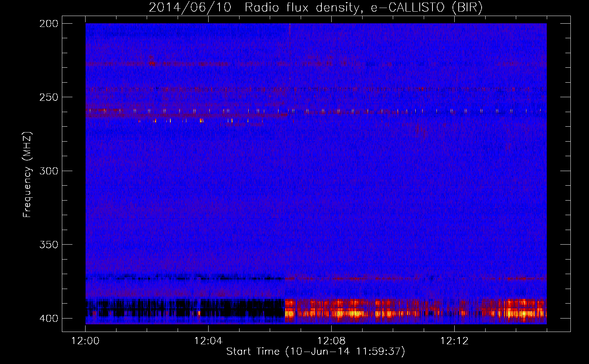Click the 12:00 time tick label

click(x=86, y=341)
